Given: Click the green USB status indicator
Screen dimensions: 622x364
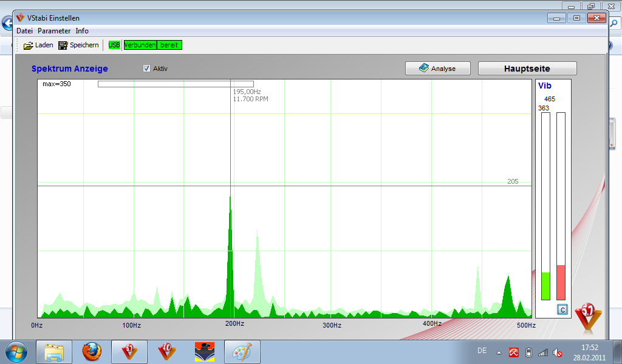Looking at the screenshot, I should [114, 45].
